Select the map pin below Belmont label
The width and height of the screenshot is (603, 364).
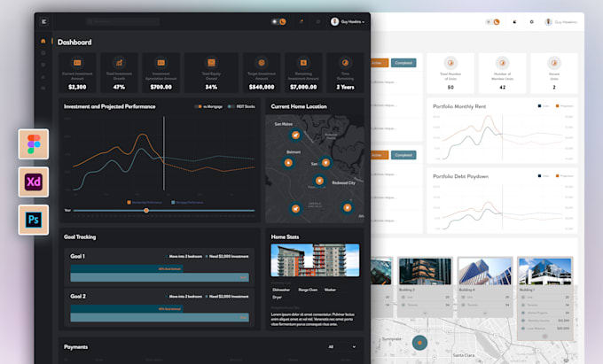(x=288, y=163)
